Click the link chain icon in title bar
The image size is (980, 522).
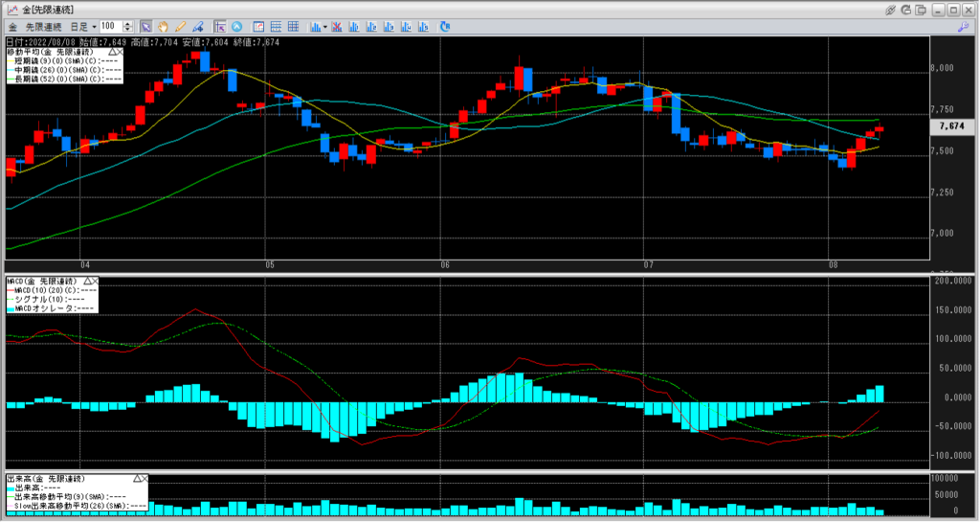(891, 9)
